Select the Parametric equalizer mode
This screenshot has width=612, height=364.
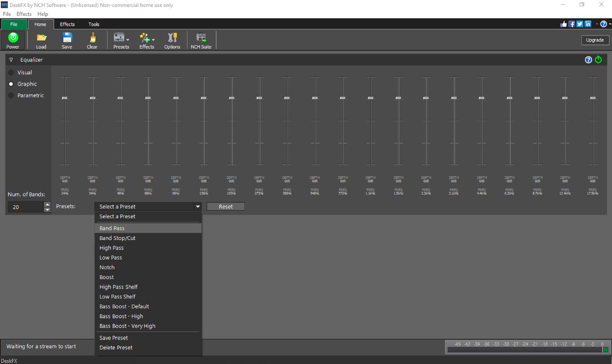point(25,95)
